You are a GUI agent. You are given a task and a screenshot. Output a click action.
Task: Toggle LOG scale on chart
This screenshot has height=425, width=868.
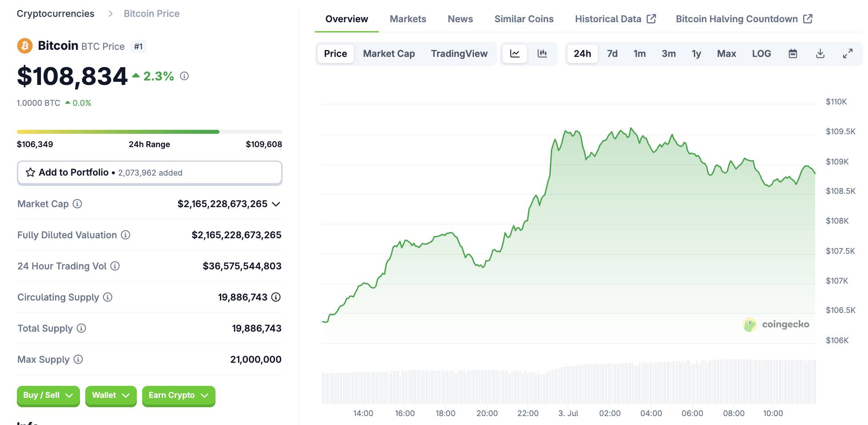coord(761,54)
